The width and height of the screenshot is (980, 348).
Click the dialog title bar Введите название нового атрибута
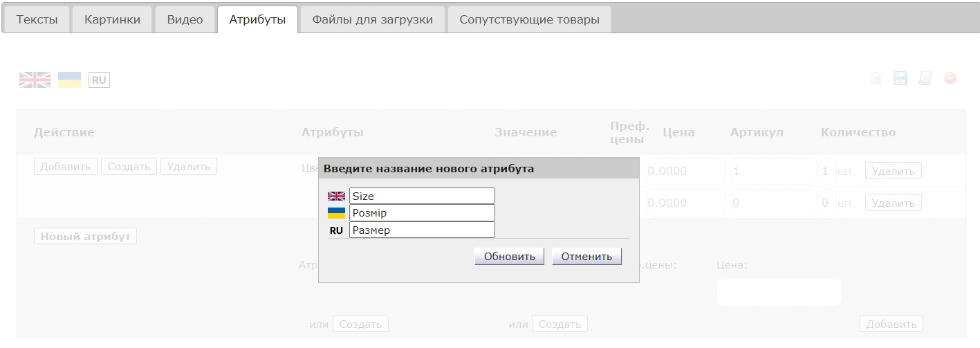coord(478,168)
